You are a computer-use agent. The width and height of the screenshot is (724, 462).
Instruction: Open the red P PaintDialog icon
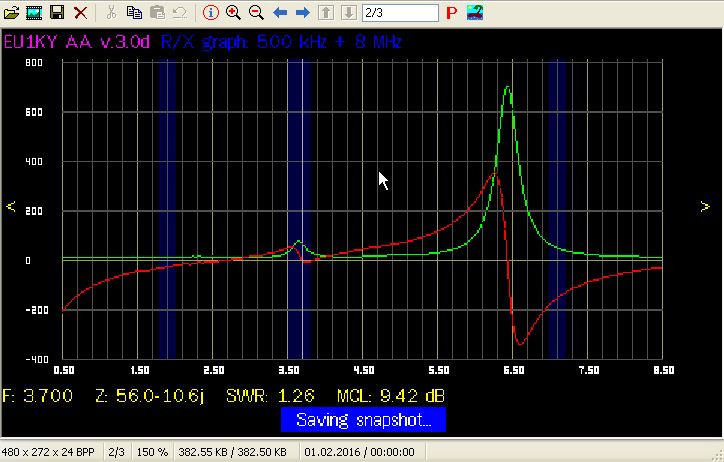click(451, 13)
